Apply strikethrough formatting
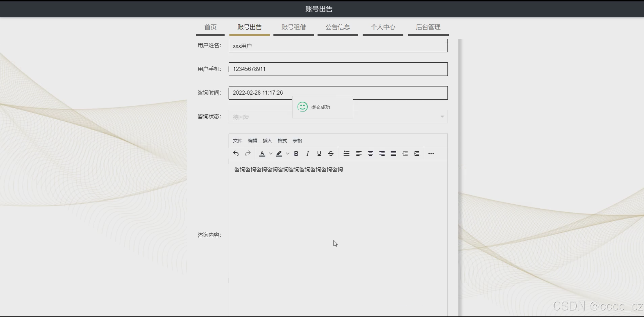This screenshot has width=644, height=317. pos(331,154)
